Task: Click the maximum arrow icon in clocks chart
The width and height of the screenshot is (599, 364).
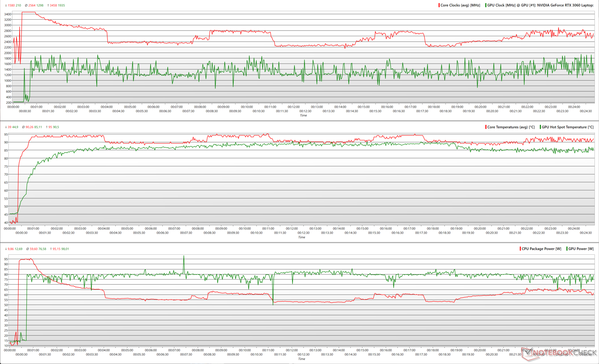Action: click(x=48, y=5)
